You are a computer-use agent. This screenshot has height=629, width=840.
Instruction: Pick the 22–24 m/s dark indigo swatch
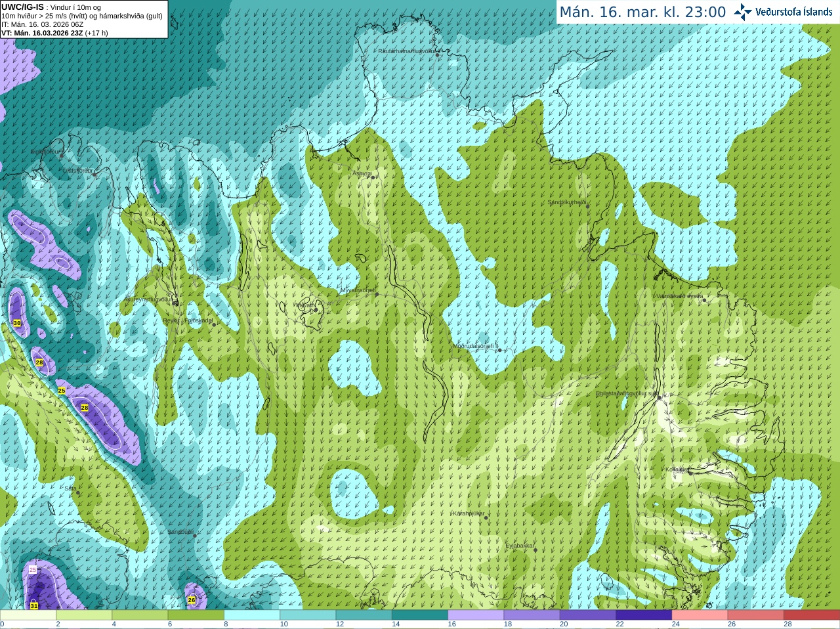coord(644,615)
